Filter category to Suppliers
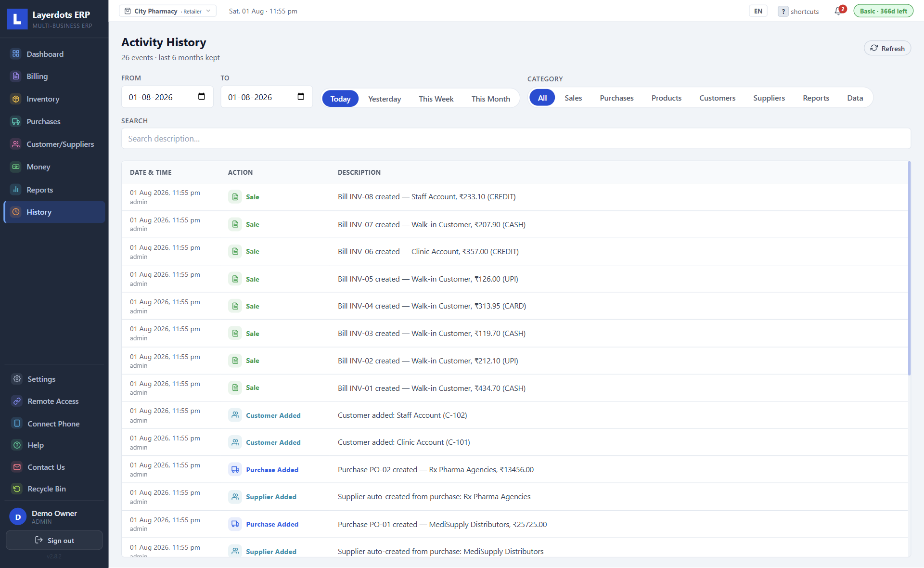This screenshot has width=924, height=568. (769, 98)
